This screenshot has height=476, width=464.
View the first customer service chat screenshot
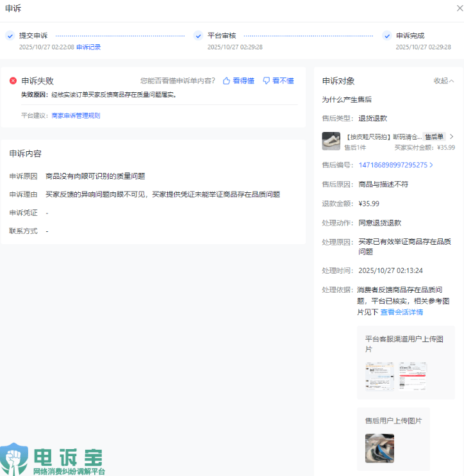point(379,377)
